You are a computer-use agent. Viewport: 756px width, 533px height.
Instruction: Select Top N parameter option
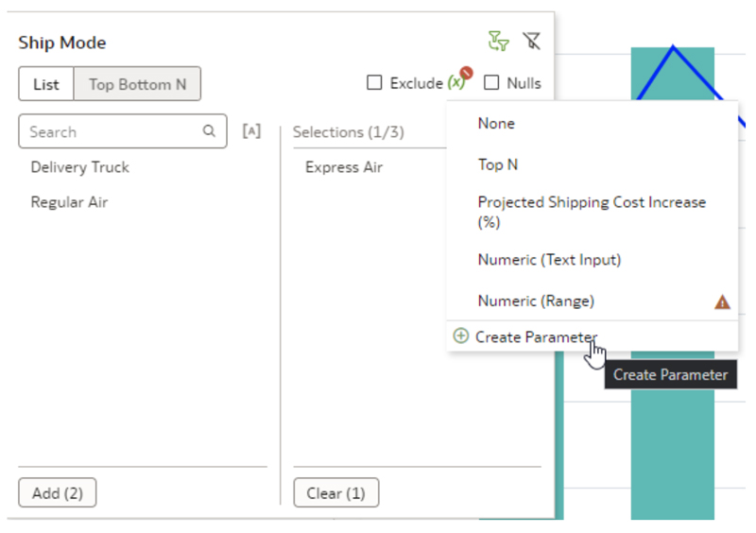[498, 164]
